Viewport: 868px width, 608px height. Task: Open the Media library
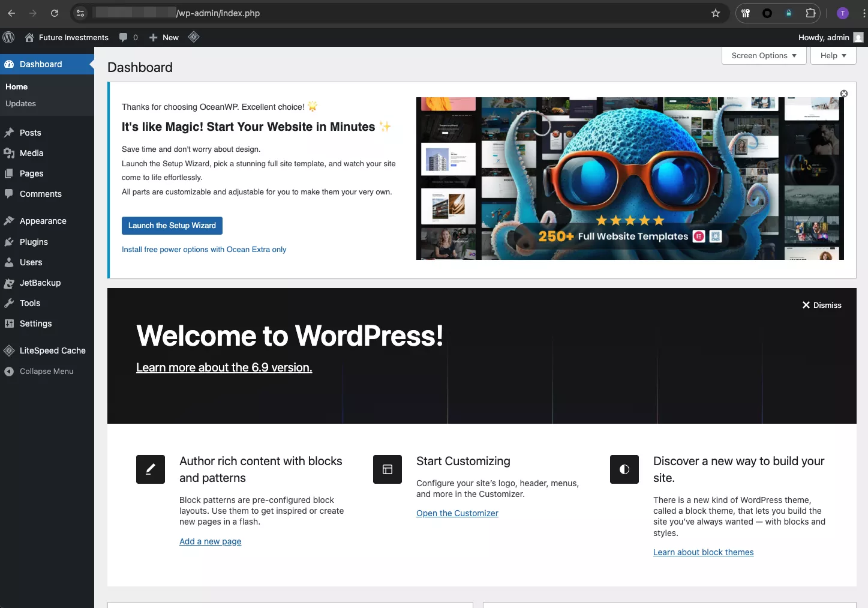(x=30, y=153)
